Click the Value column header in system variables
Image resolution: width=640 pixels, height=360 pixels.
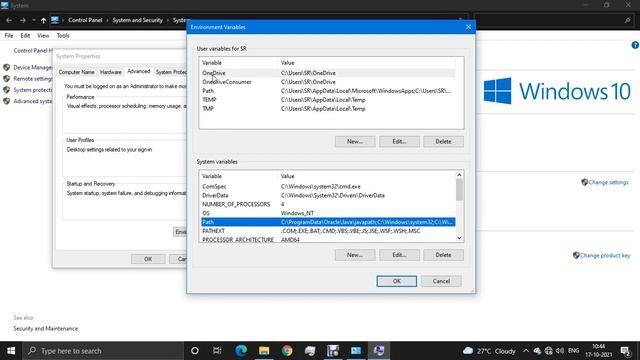coord(367,176)
